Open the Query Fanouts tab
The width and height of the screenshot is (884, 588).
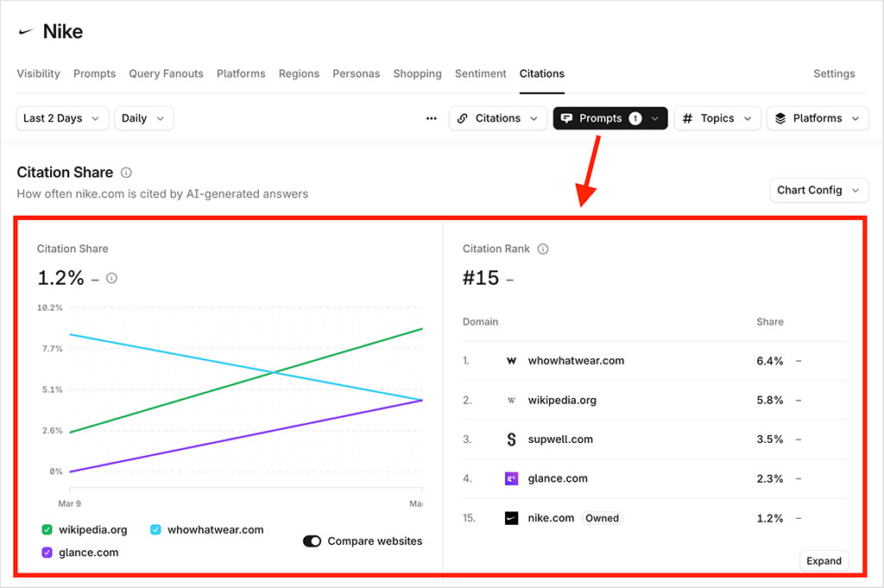click(x=166, y=73)
